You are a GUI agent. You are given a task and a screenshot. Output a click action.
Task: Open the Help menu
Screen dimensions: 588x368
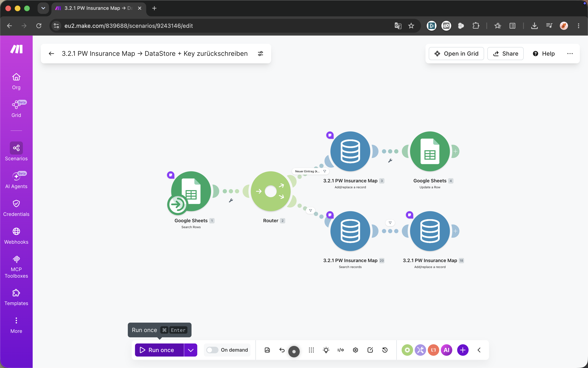(x=543, y=54)
